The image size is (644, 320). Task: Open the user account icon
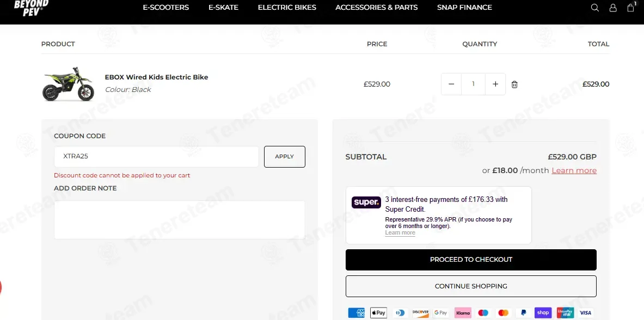613,8
